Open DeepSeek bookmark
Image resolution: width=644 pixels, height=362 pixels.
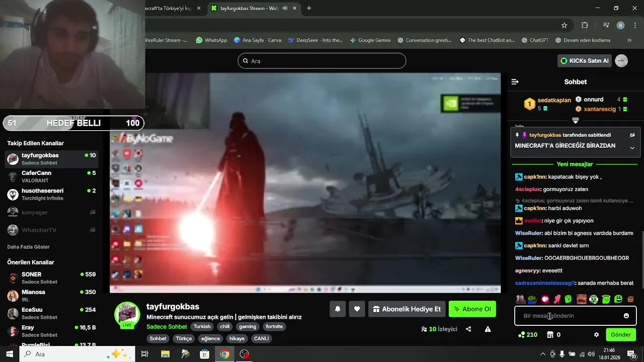tap(315, 40)
